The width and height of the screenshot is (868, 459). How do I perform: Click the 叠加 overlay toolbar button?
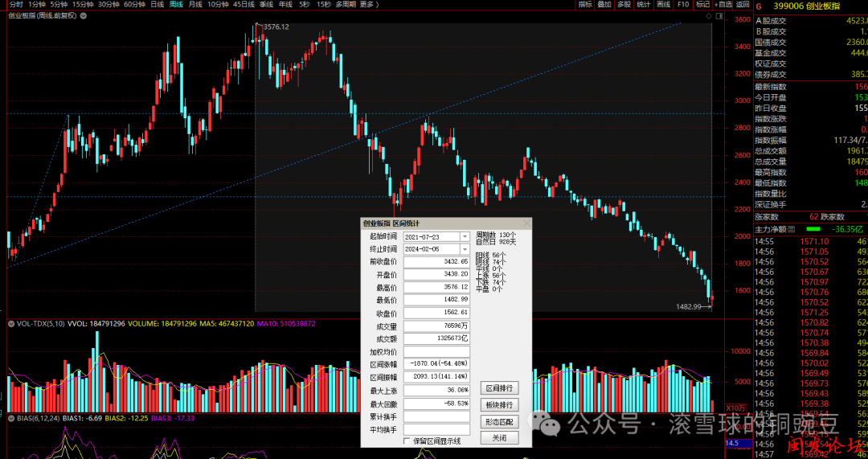tap(604, 4)
